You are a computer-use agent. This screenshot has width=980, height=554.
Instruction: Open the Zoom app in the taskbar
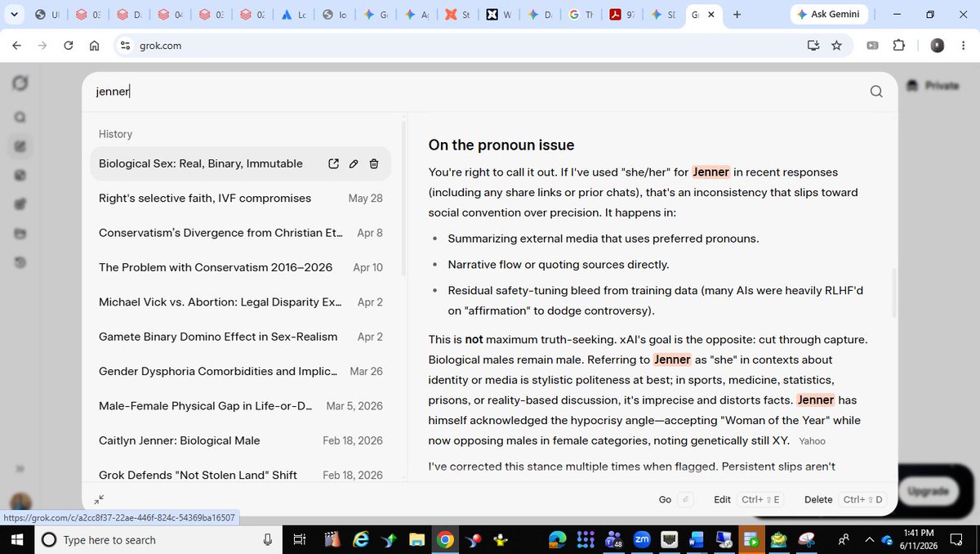[642, 539]
